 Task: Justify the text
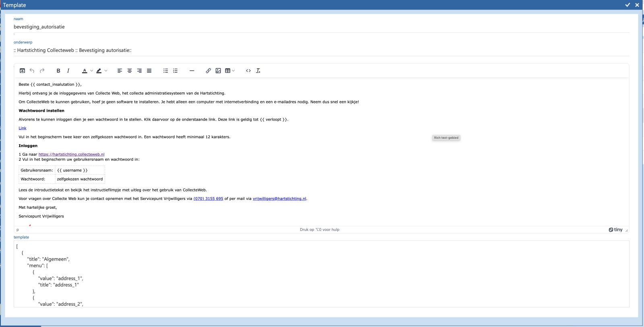tap(149, 71)
